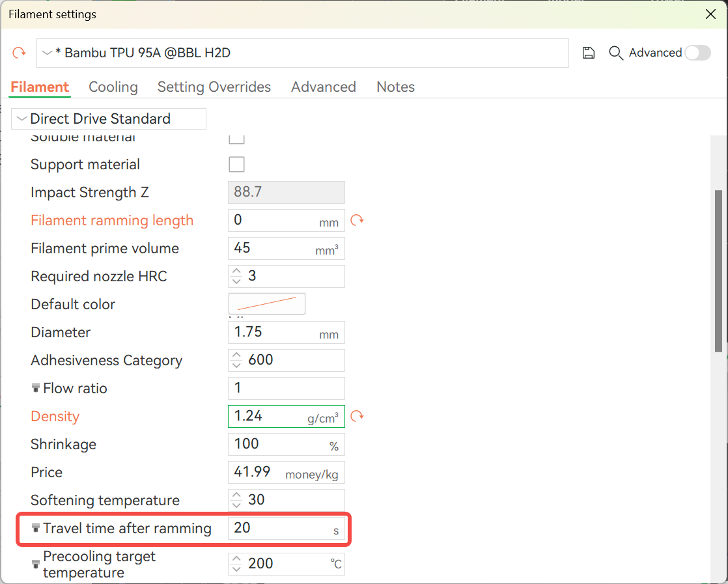Open the Bambu TPU 95A preset dropdown
This screenshot has height=584, width=728.
[x=303, y=53]
